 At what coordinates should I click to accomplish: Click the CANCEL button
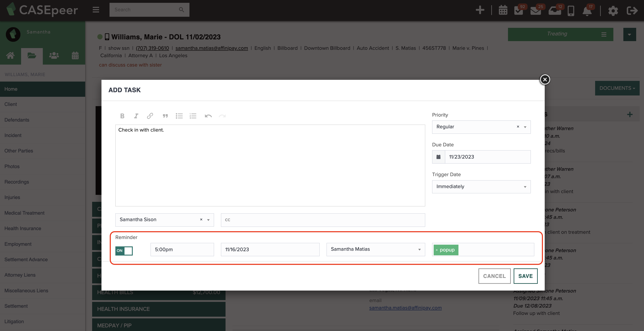494,276
